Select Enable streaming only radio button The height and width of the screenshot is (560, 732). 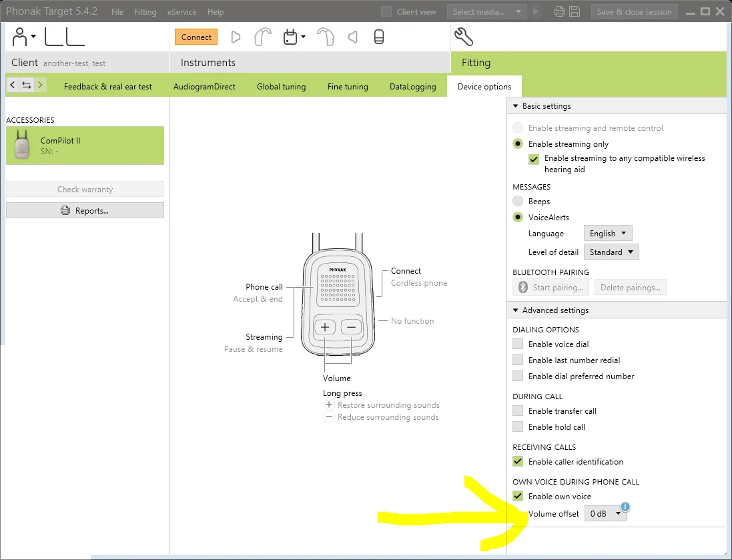(x=518, y=144)
